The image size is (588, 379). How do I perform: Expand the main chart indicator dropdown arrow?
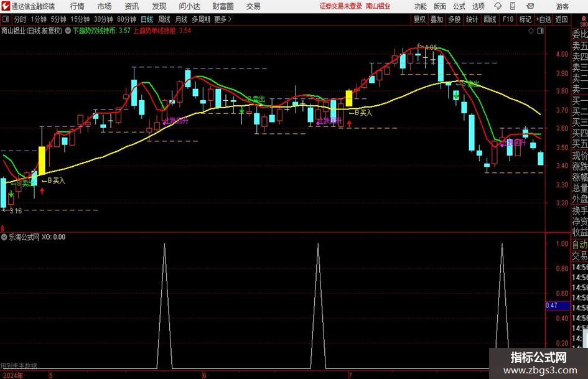point(68,30)
